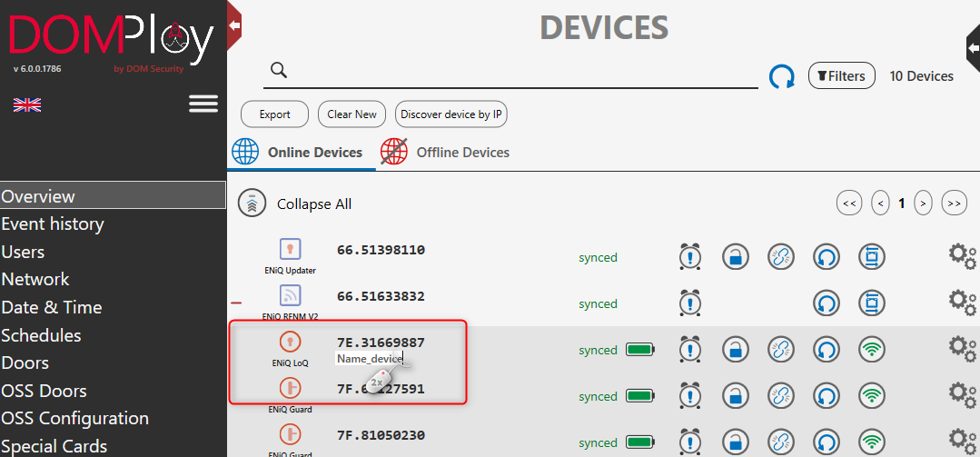Click the sync arrows icon for device 66.51633832
Image resolution: width=980 pixels, height=457 pixels.
(x=827, y=303)
